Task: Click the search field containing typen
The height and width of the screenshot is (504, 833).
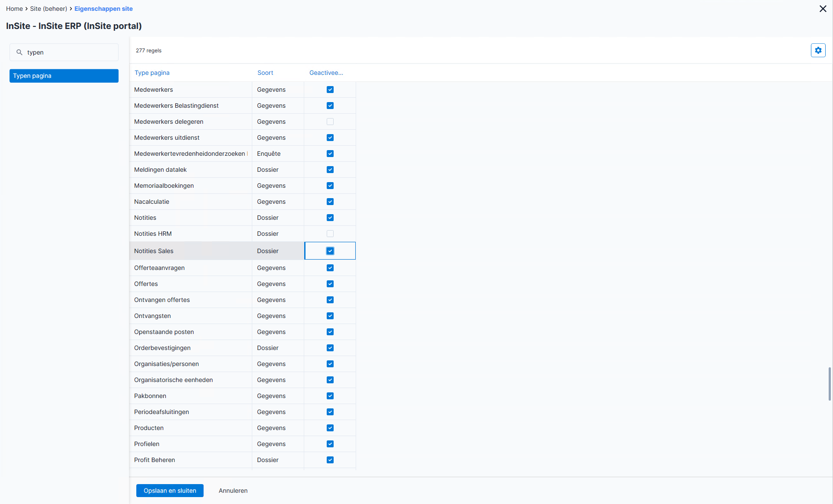Action: coord(64,52)
